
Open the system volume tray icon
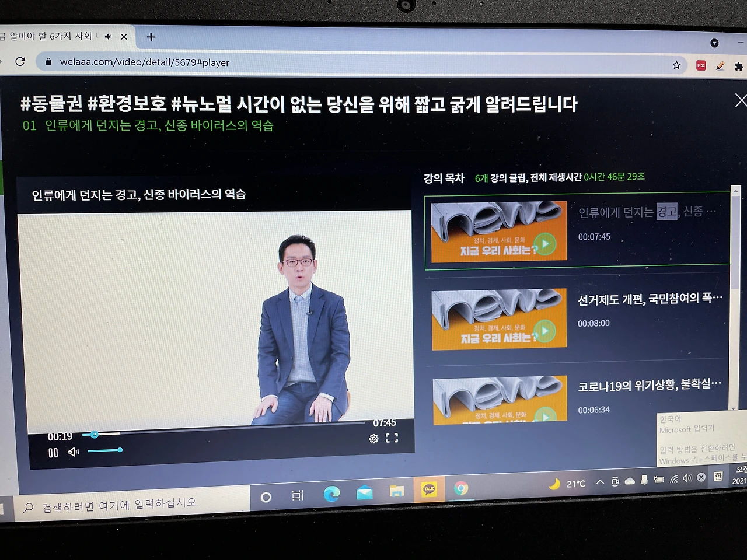pyautogui.click(x=687, y=478)
